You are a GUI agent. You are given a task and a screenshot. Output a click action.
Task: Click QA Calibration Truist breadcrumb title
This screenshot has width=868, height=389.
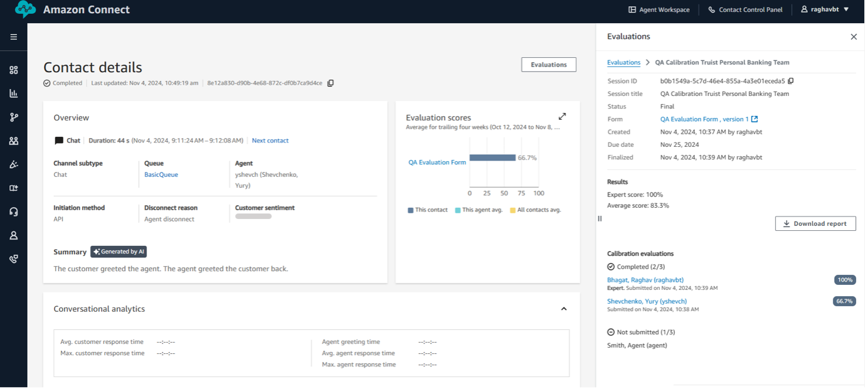[x=722, y=63]
